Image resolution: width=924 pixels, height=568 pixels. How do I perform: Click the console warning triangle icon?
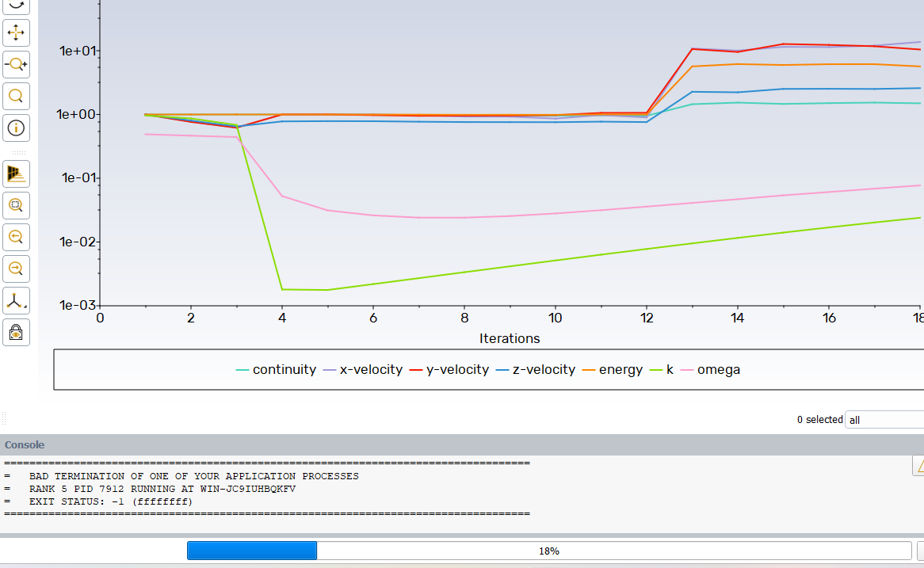point(919,466)
